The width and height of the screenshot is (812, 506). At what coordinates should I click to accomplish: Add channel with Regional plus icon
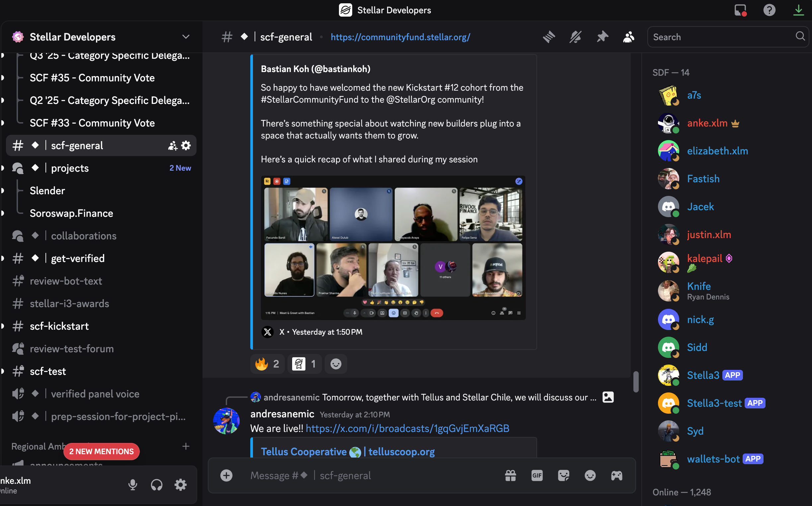tap(186, 446)
